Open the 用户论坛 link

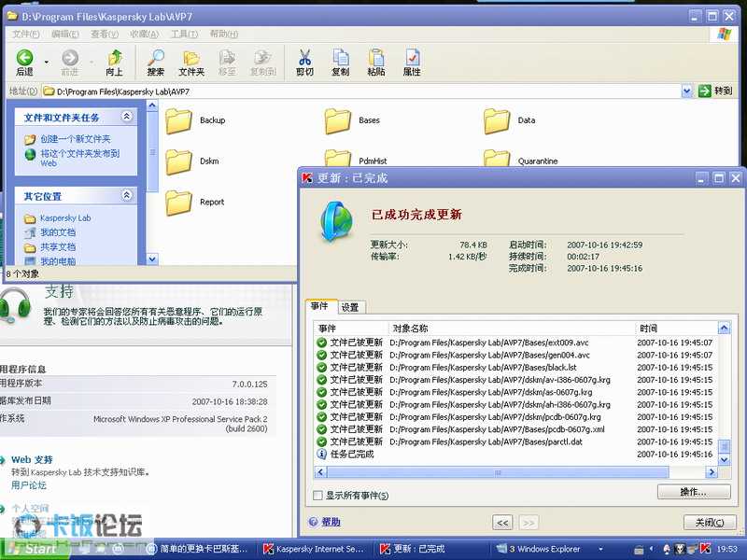pos(29,485)
